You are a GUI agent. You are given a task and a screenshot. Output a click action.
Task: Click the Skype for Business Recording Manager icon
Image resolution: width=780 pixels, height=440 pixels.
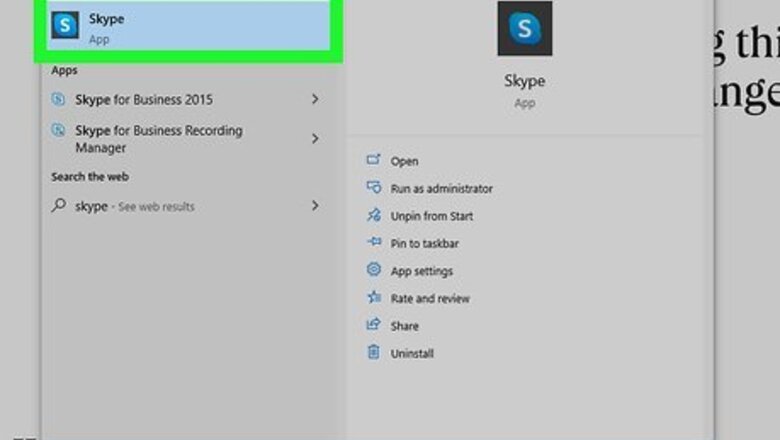(x=58, y=130)
